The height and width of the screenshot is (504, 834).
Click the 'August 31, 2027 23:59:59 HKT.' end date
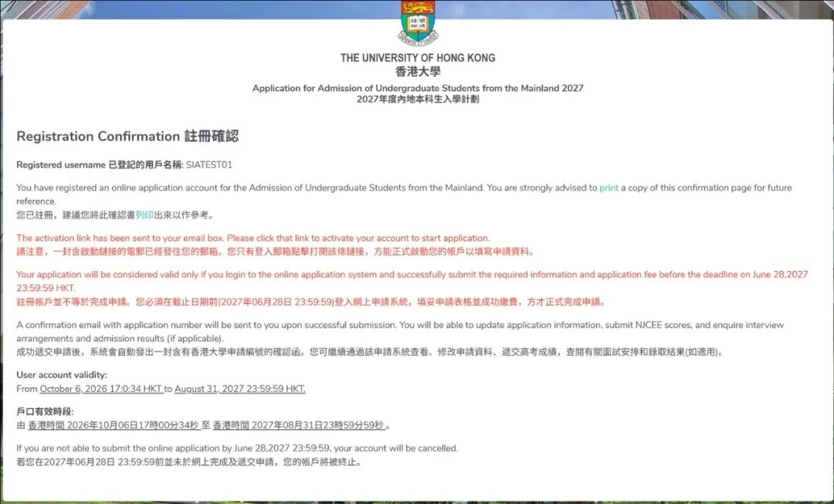pos(240,389)
